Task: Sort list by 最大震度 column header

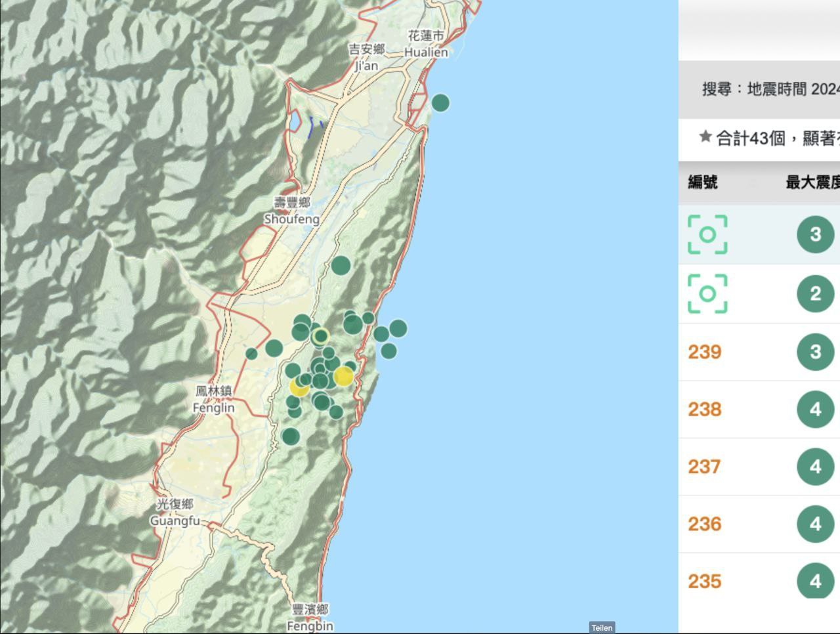Action: click(812, 182)
